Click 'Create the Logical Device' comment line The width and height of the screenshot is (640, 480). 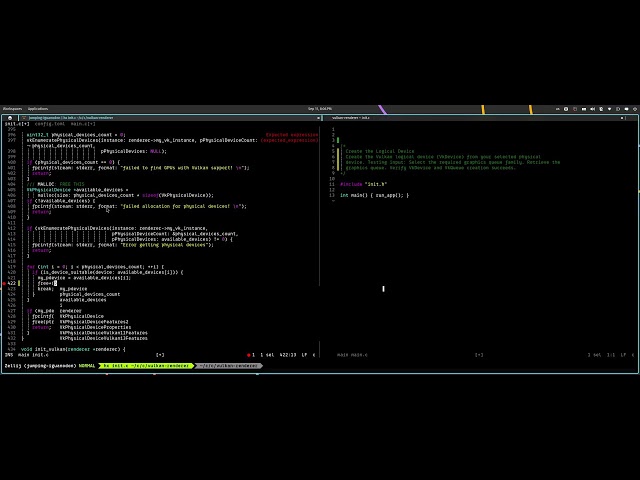pyautogui.click(x=380, y=151)
